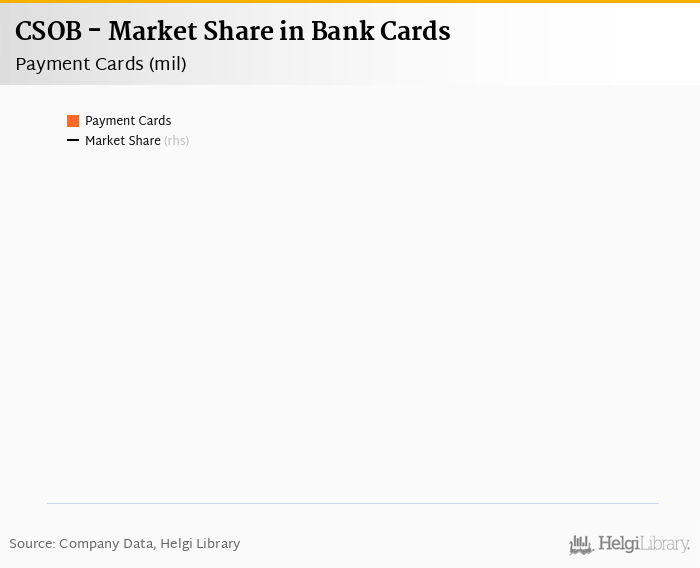This screenshot has width=700, height=568.
Task: Toggle the Market Share legend label
Action: [x=123, y=141]
